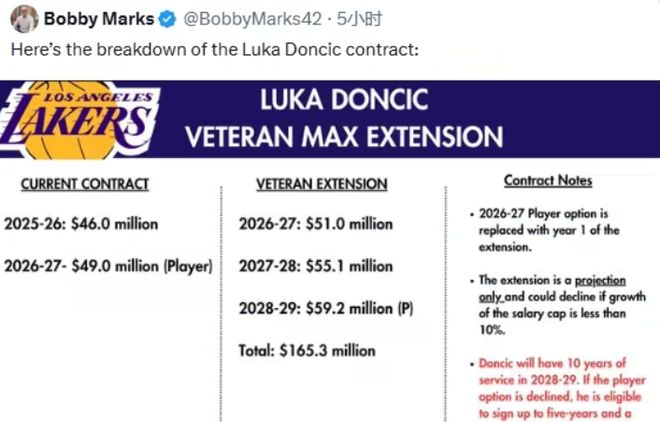Select the 2025-26 $46.0 million line
660x422 pixels.
click(x=81, y=223)
